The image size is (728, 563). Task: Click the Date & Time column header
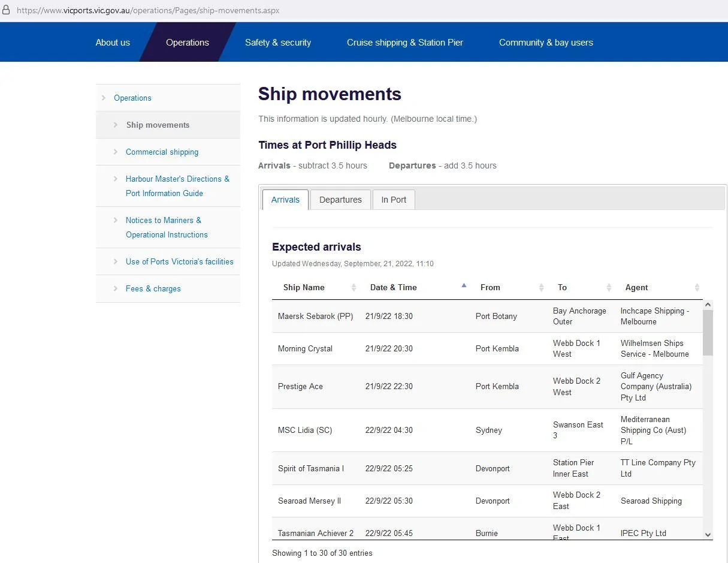[x=393, y=287]
